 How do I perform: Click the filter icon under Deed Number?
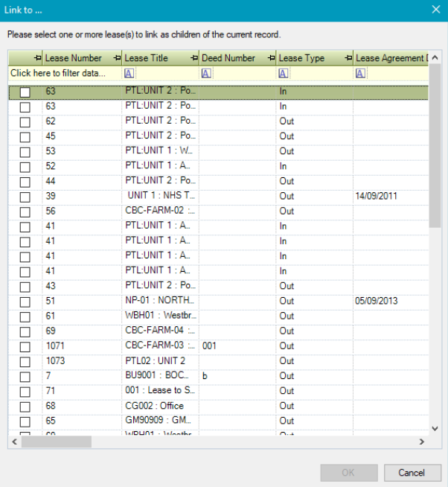click(x=206, y=73)
